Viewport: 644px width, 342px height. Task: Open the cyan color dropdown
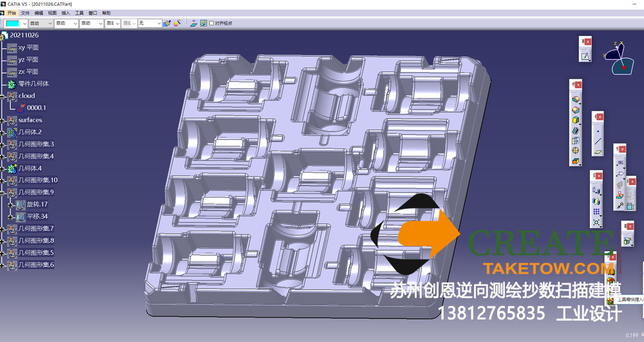[24, 23]
